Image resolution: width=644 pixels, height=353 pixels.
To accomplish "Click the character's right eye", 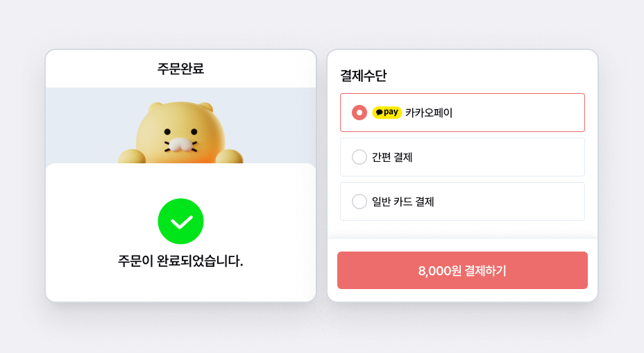I will tap(194, 131).
